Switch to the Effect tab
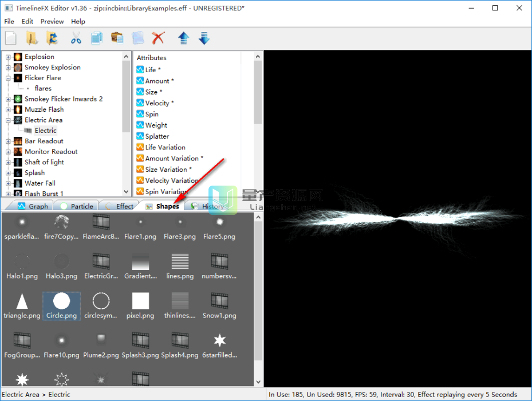This screenshot has width=532, height=401. pos(120,206)
